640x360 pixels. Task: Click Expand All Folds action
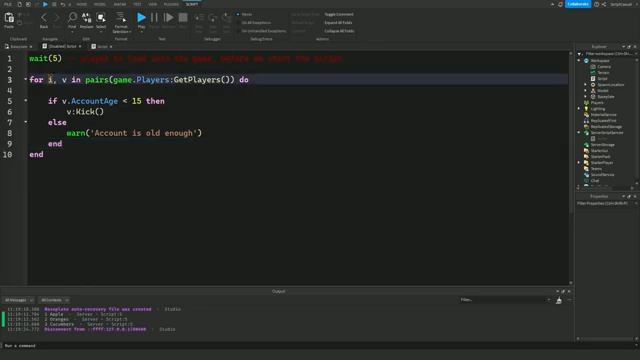click(x=338, y=22)
